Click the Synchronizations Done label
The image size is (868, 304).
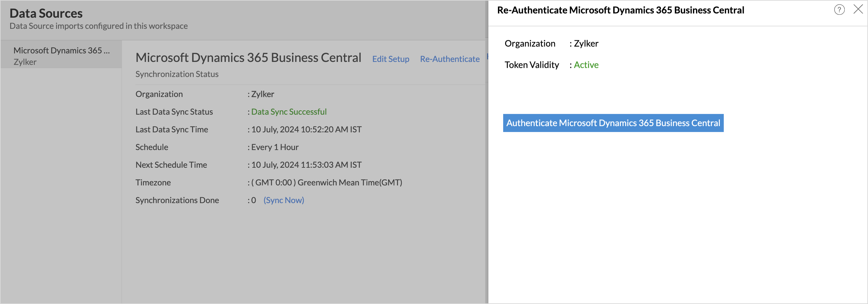(177, 200)
